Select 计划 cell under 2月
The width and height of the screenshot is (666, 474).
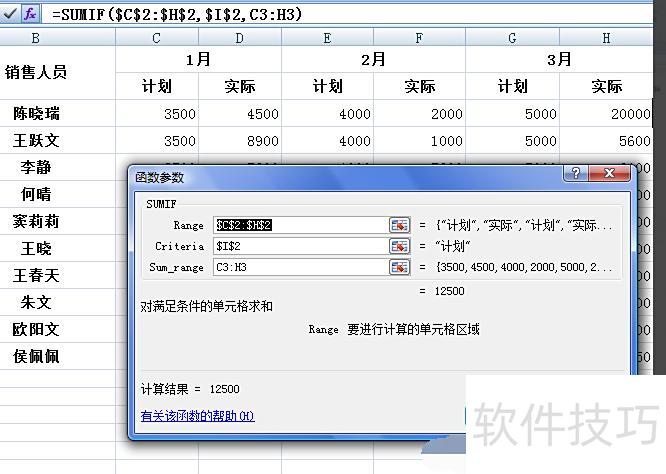[327, 86]
